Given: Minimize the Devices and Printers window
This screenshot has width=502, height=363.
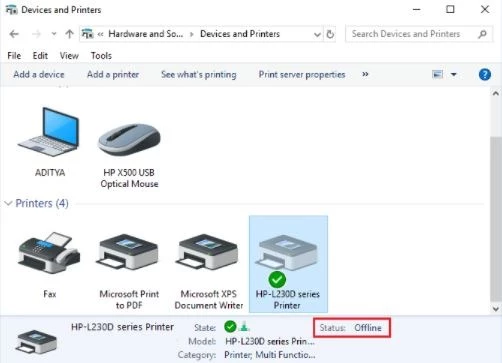Looking at the screenshot, I should click(x=416, y=9).
